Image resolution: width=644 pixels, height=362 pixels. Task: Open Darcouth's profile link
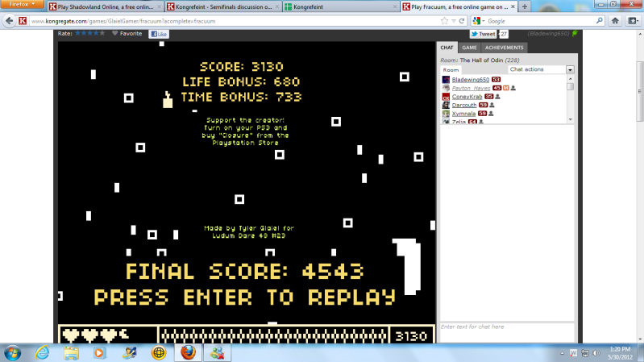pos(463,105)
